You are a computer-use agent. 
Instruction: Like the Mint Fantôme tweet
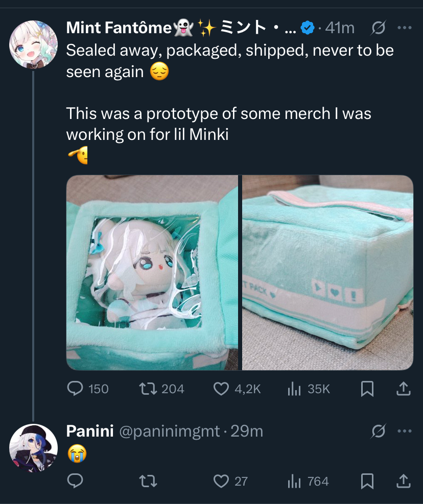221,389
